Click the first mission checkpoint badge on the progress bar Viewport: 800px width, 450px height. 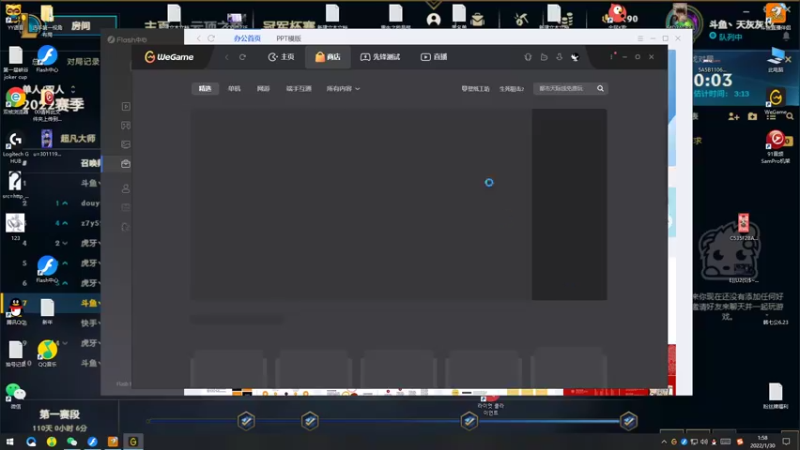coord(246,421)
